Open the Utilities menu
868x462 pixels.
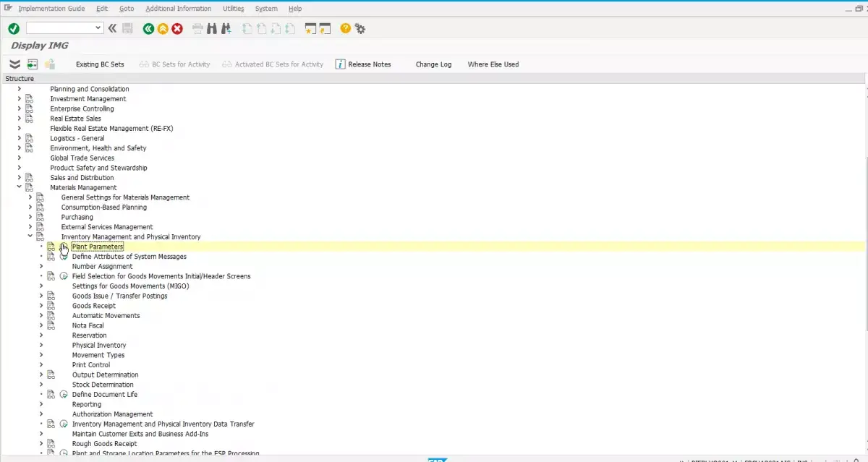click(234, 9)
